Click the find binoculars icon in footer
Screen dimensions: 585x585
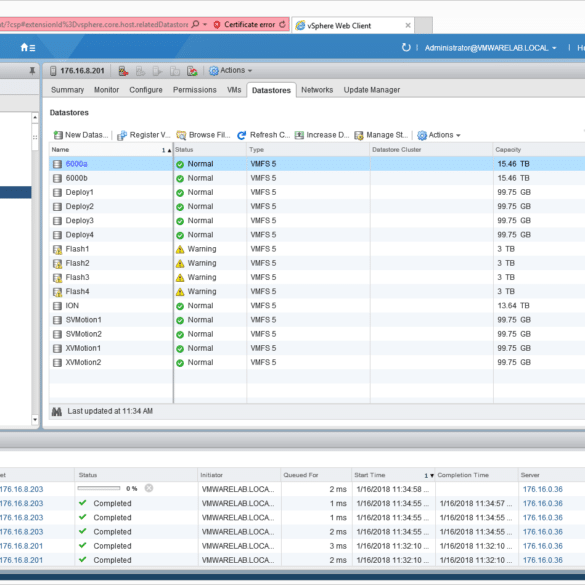pyautogui.click(x=57, y=412)
